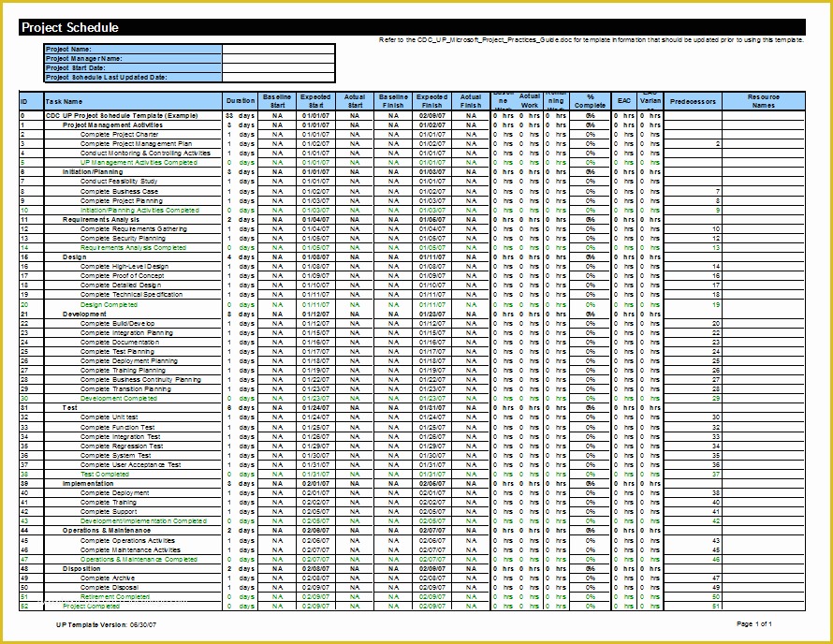Click green 'UP Management Activities Completed' milestone
833x644 pixels.
[x=139, y=163]
